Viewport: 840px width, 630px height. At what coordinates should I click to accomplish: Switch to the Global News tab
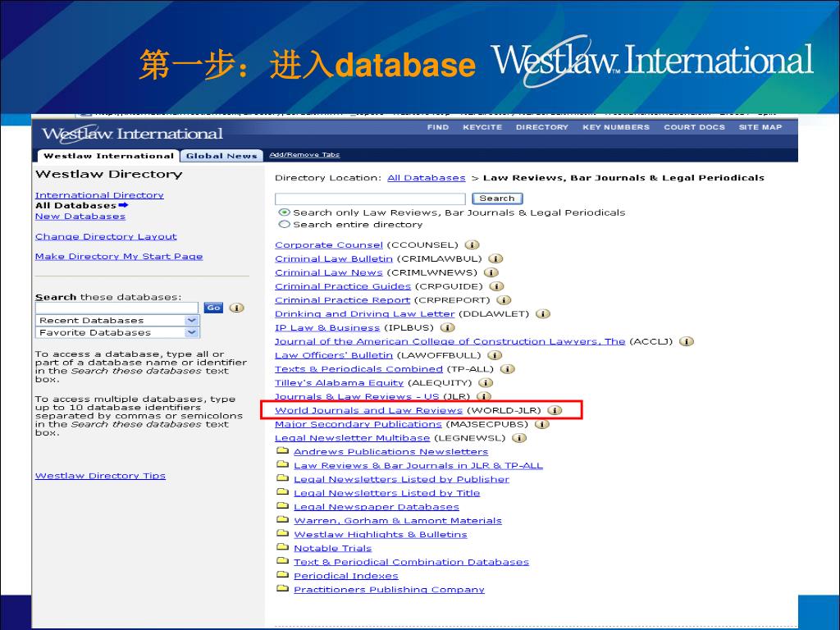coord(221,156)
